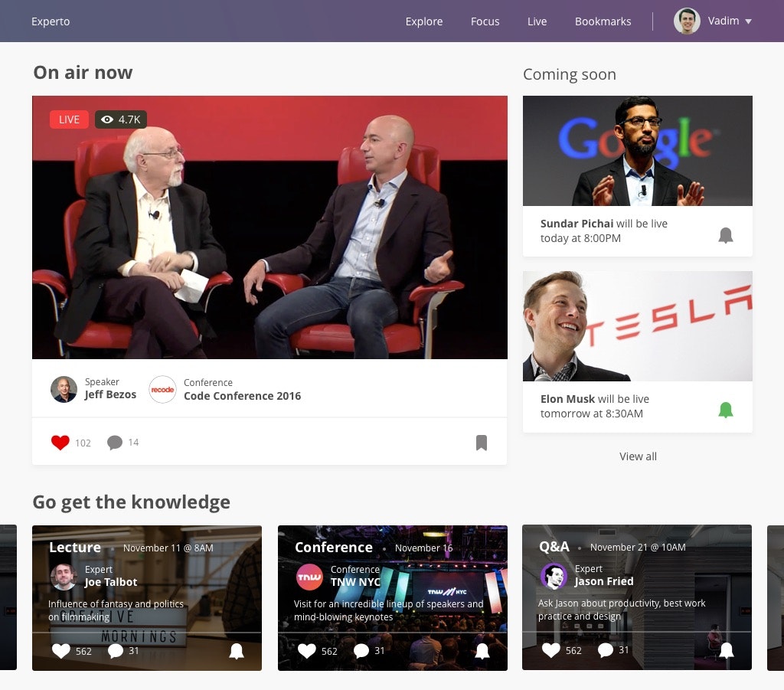The width and height of the screenshot is (784, 690).
Task: Go to Bookmarks in top navigation
Action: [x=603, y=21]
